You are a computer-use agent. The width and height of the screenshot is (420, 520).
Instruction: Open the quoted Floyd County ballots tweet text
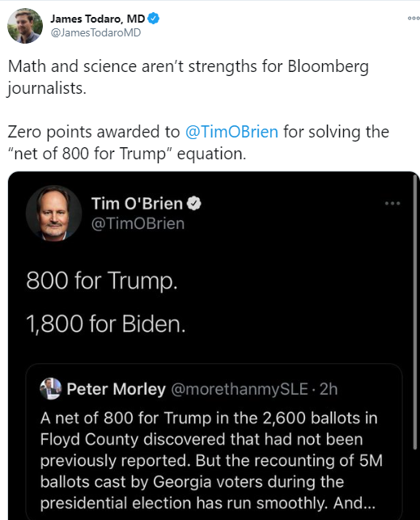click(211, 461)
